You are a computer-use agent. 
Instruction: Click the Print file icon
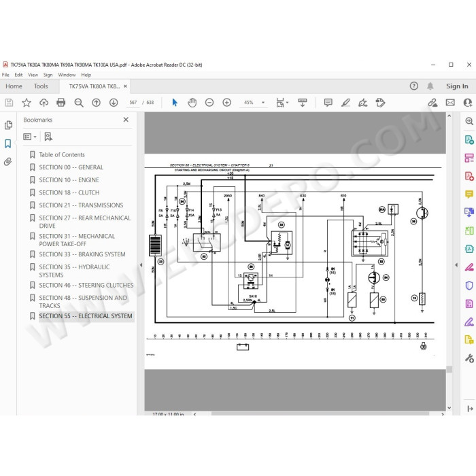click(61, 103)
